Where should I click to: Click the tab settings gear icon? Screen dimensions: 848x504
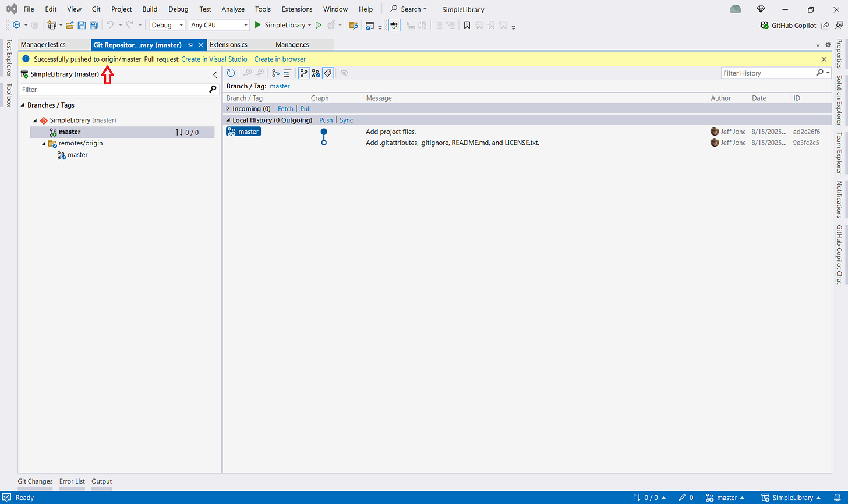tap(828, 45)
